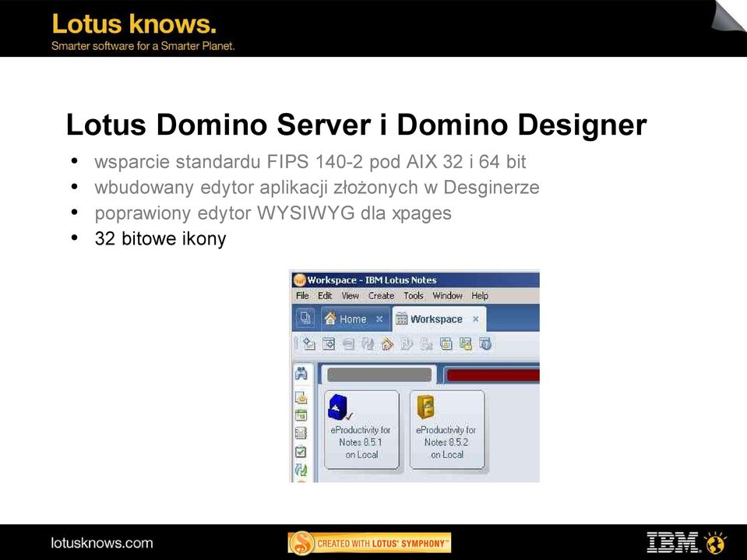747x560 pixels.
Task: Click the blue database icon on the 8.5.1 tile
Action: [340, 407]
